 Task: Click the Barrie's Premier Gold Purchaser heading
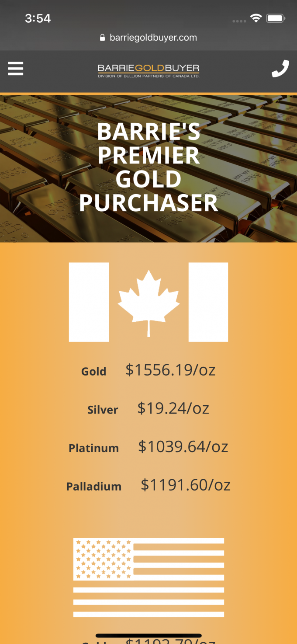(x=148, y=167)
